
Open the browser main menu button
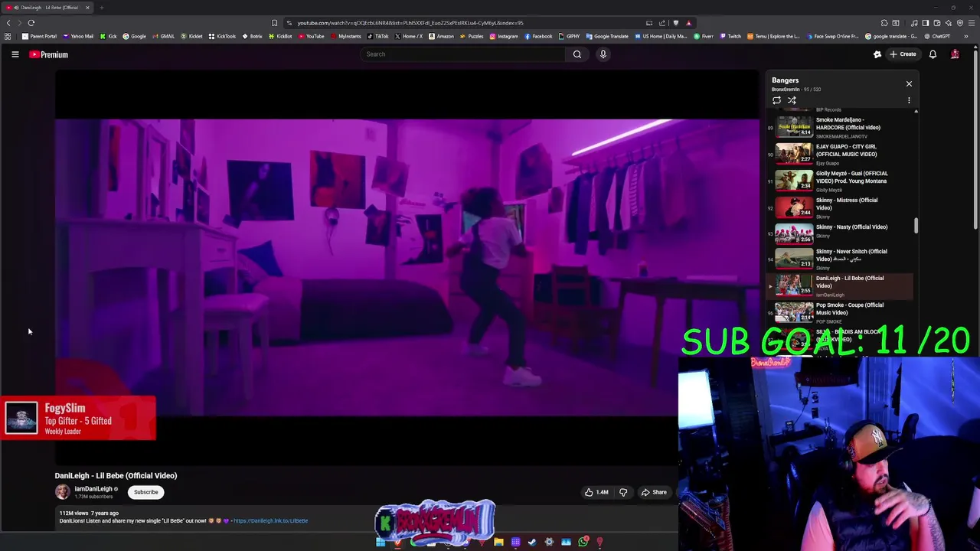[x=971, y=23]
